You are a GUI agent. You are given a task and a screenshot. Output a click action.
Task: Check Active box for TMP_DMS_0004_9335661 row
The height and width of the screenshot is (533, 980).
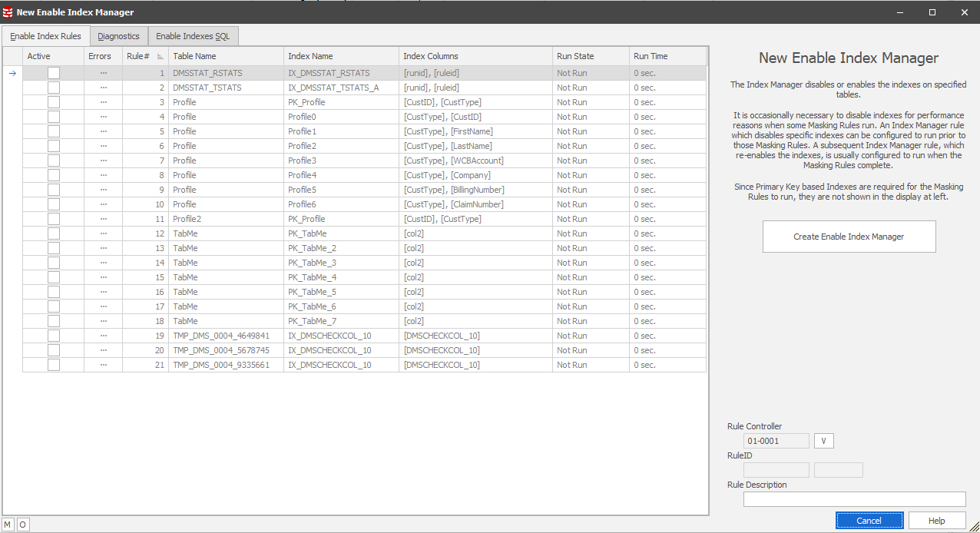point(53,365)
